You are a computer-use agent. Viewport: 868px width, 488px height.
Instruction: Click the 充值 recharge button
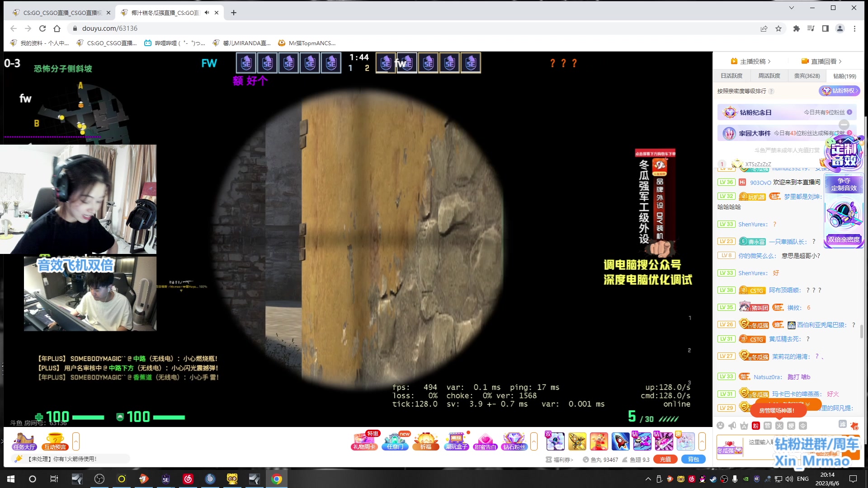point(665,460)
